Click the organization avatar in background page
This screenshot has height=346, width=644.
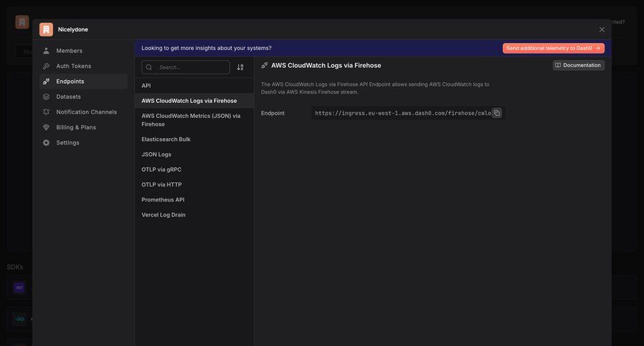(22, 22)
